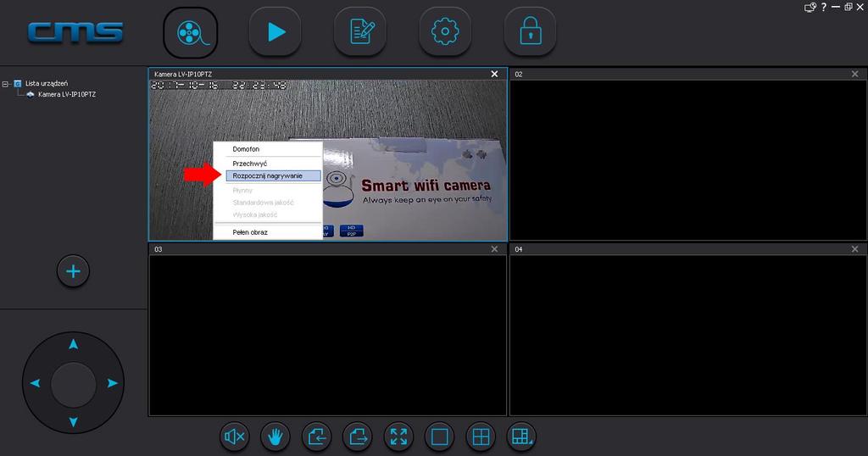Click the add device plus button

73,271
